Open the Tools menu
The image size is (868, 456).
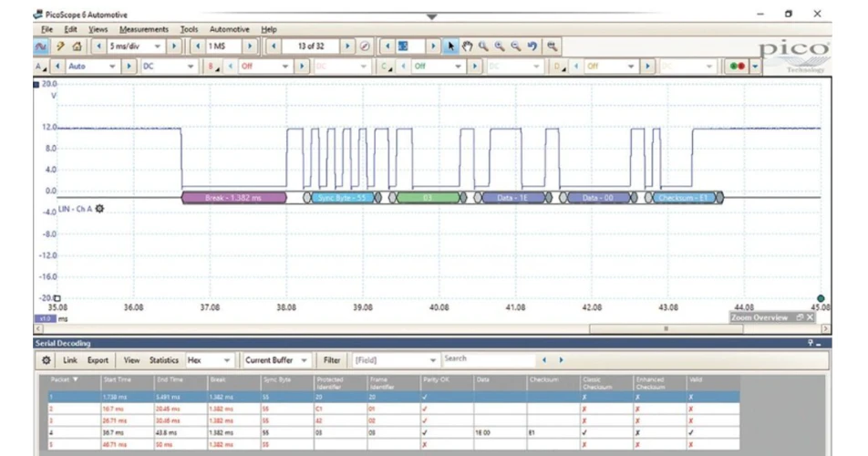[x=189, y=29]
